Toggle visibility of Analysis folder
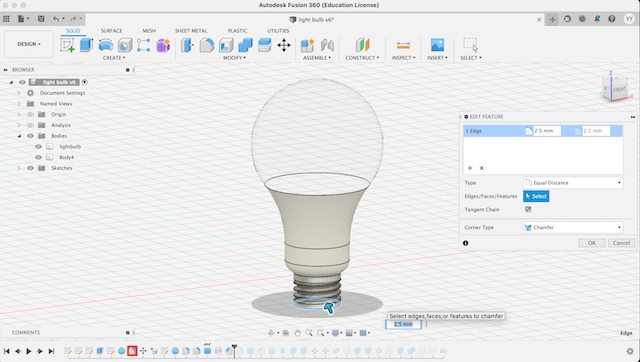The height and width of the screenshot is (362, 640). coord(30,125)
